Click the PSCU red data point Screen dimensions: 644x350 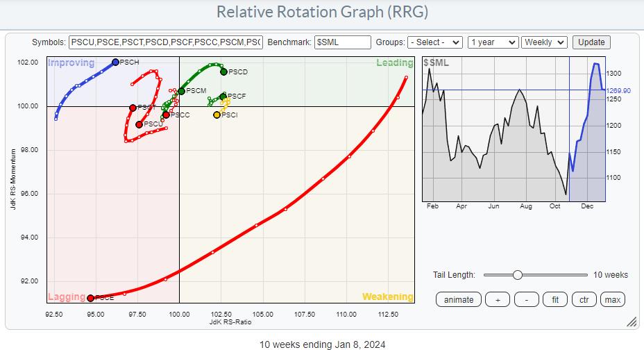139,124
